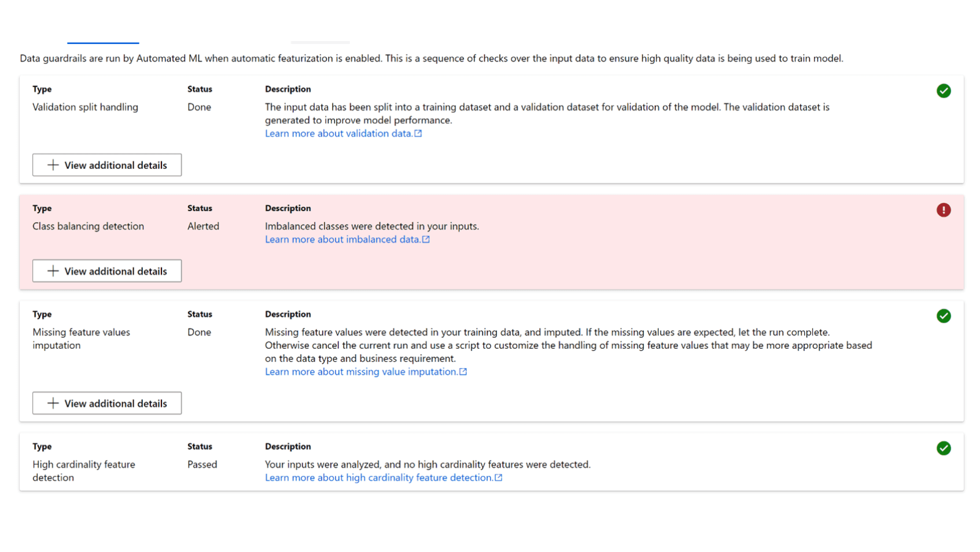This screenshot has width=980, height=552.
Task: Select the Class balancing detection type label
Action: 88,226
